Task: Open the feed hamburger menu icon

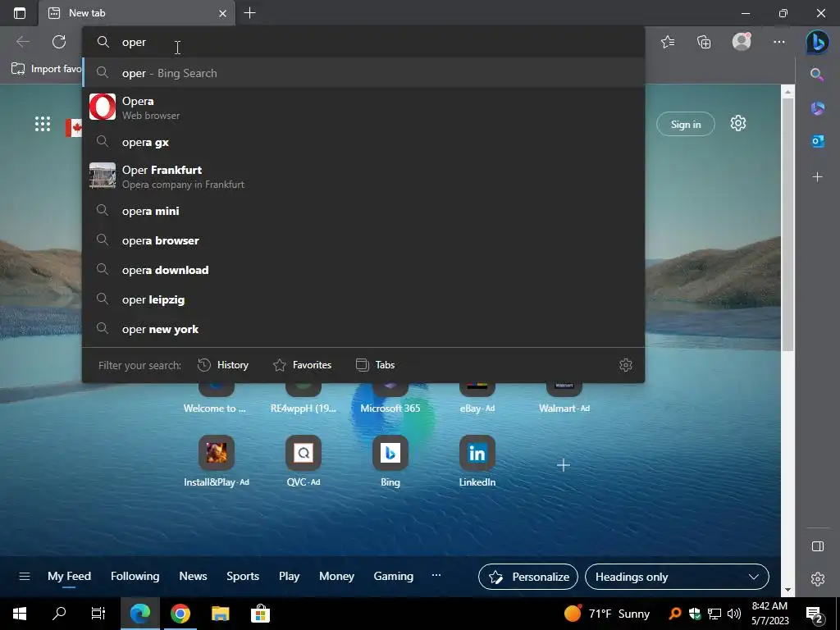Action: [x=25, y=577]
